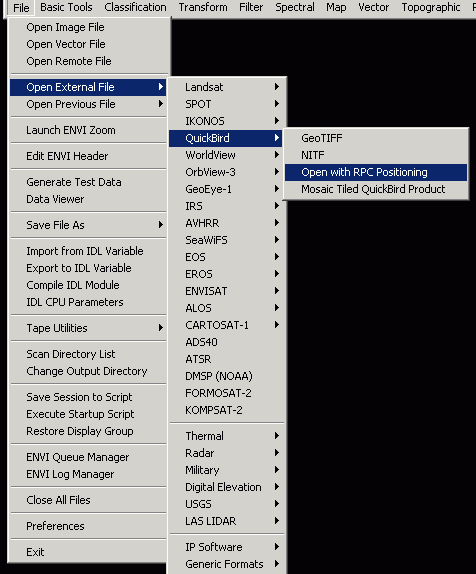
Task: Choose Open Remote File
Action: tap(88, 61)
